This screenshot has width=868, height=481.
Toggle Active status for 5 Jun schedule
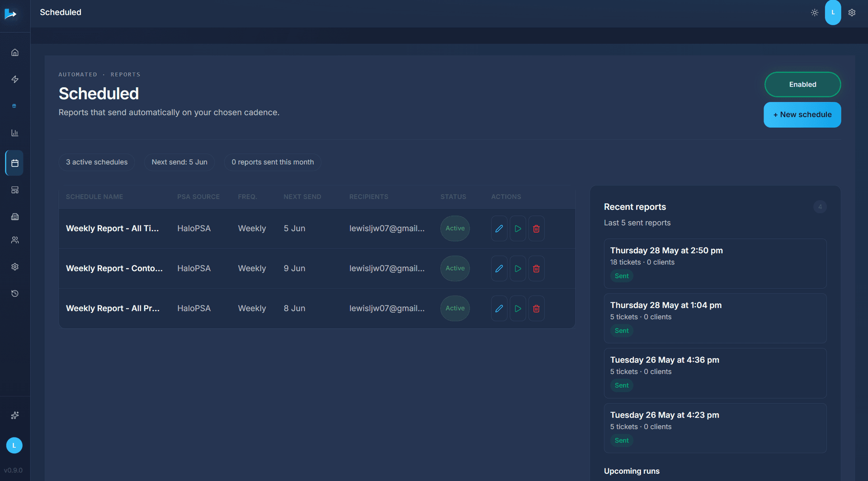(x=455, y=229)
